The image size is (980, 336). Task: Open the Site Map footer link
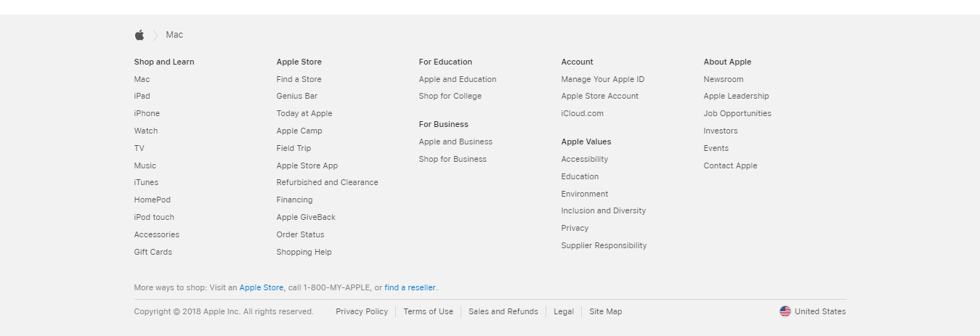coord(605,311)
